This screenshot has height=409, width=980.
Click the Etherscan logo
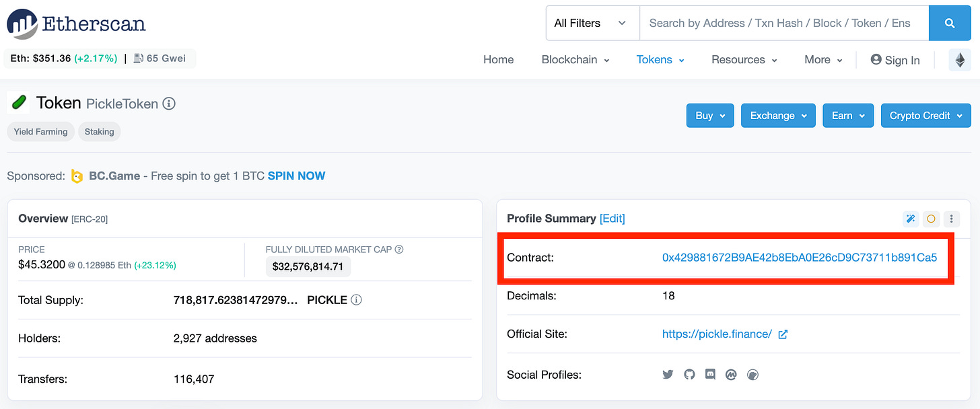[x=76, y=24]
